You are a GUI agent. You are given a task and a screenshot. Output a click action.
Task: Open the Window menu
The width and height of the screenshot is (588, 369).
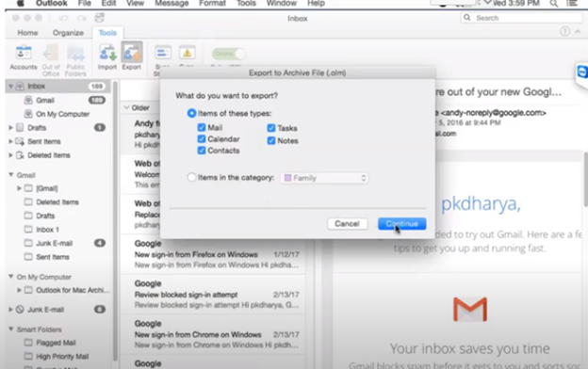click(x=281, y=4)
